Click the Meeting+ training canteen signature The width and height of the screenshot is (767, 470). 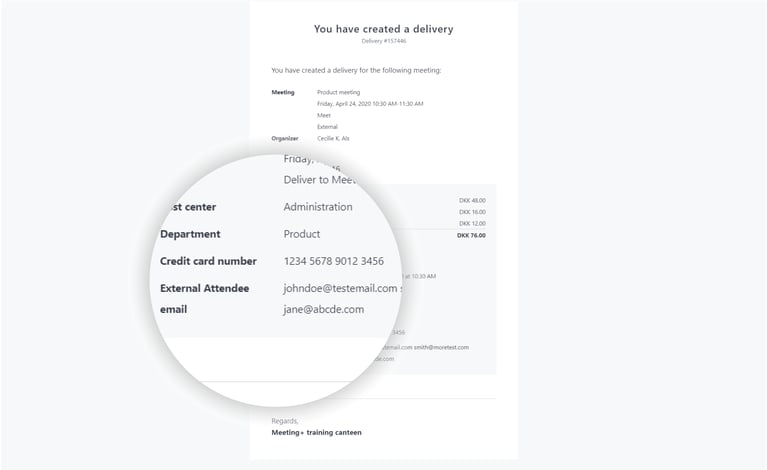pos(316,433)
